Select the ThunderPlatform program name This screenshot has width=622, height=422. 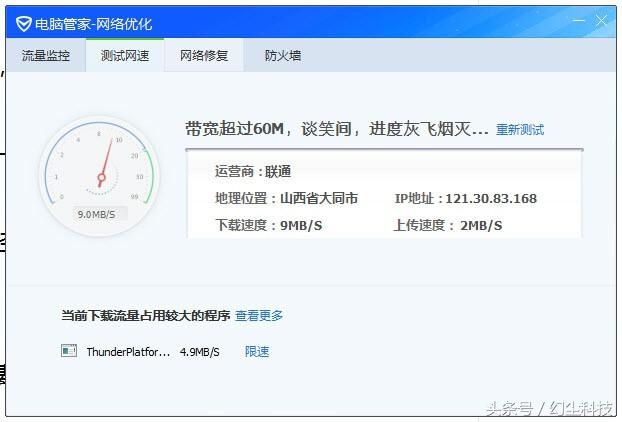coord(128,352)
